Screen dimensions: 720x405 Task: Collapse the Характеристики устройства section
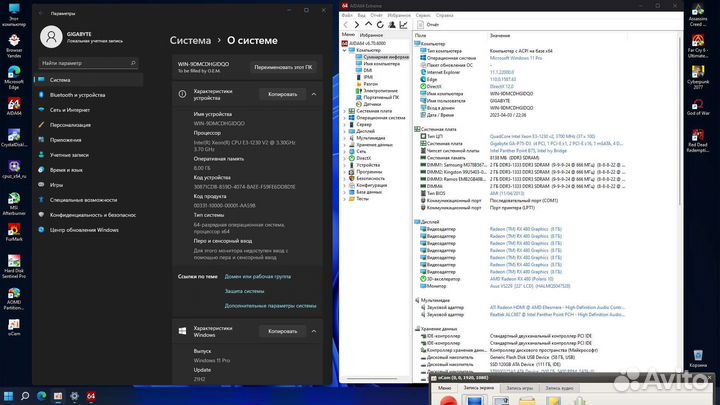tap(314, 94)
